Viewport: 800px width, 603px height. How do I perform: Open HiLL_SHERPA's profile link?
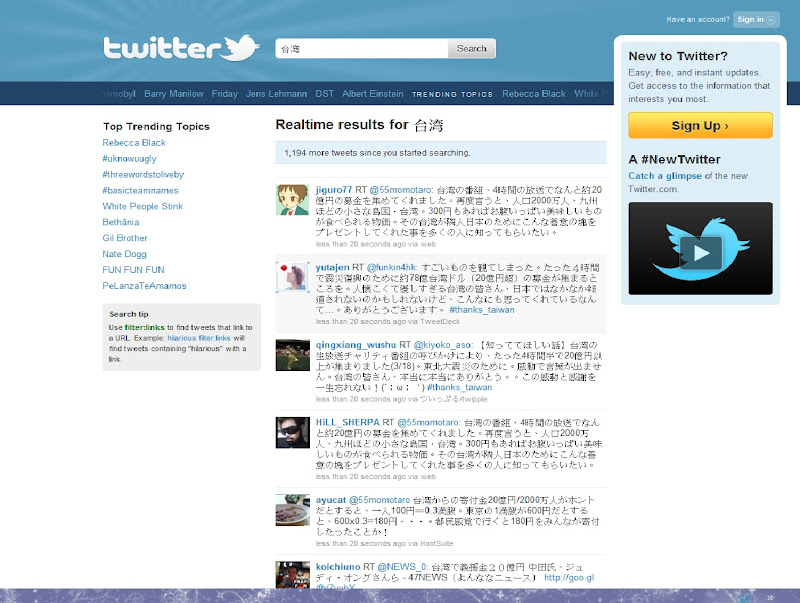(x=347, y=422)
